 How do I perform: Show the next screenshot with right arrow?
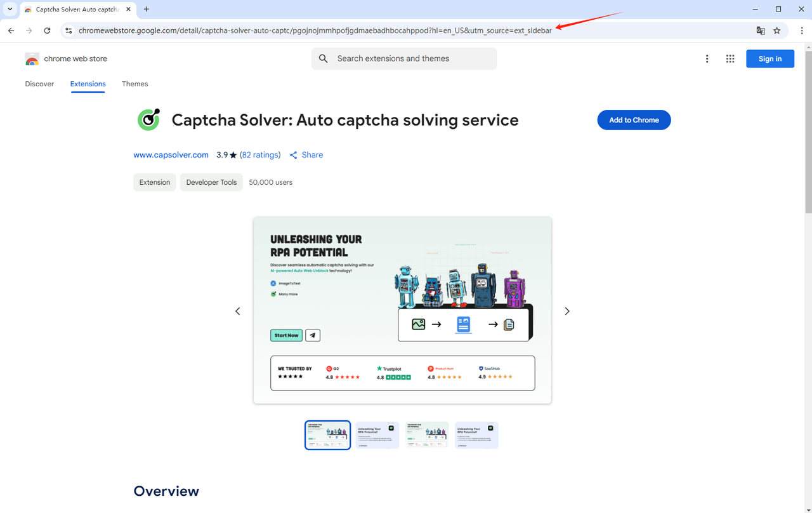tap(567, 311)
